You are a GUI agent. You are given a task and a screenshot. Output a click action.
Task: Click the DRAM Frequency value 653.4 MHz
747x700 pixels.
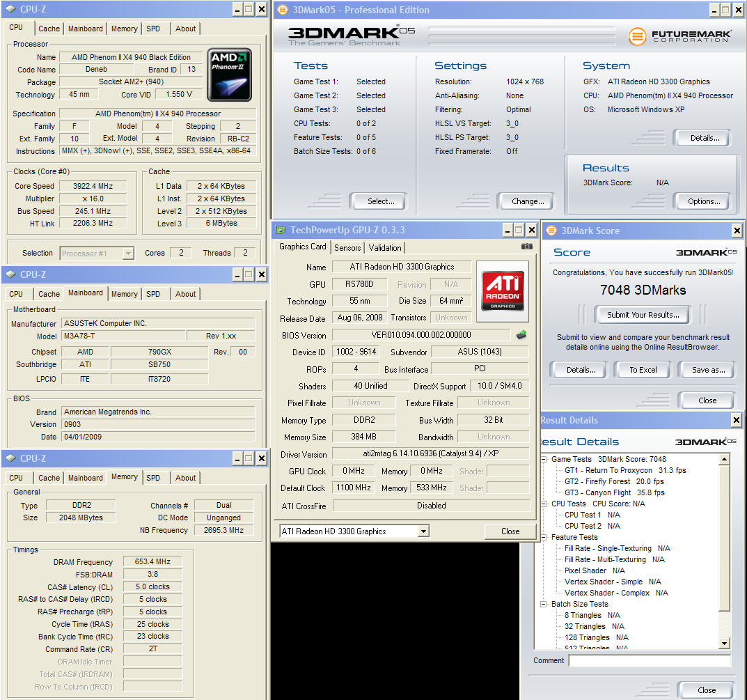tap(152, 562)
